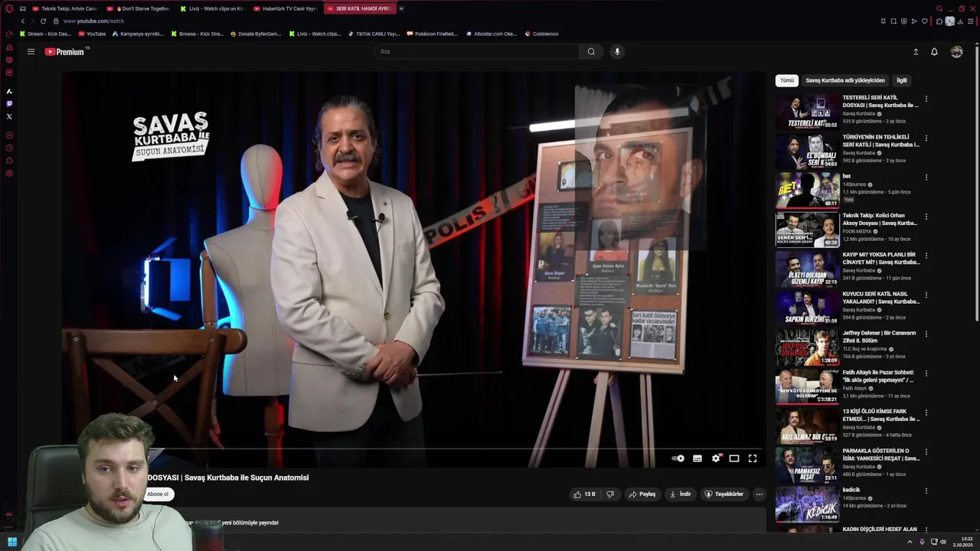Open browser extensions cube icon
Image resolution: width=980 pixels, height=551 pixels.
pos(939,21)
